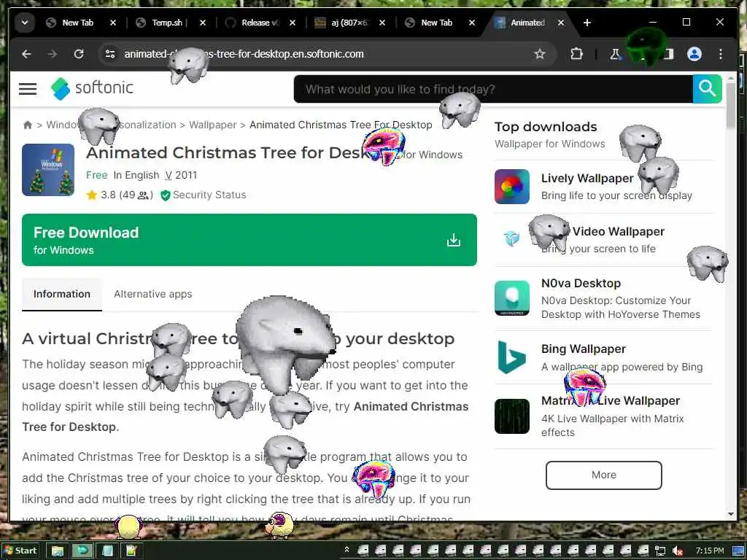Click the browser back arrow
This screenshot has height=560, width=747.
point(26,54)
